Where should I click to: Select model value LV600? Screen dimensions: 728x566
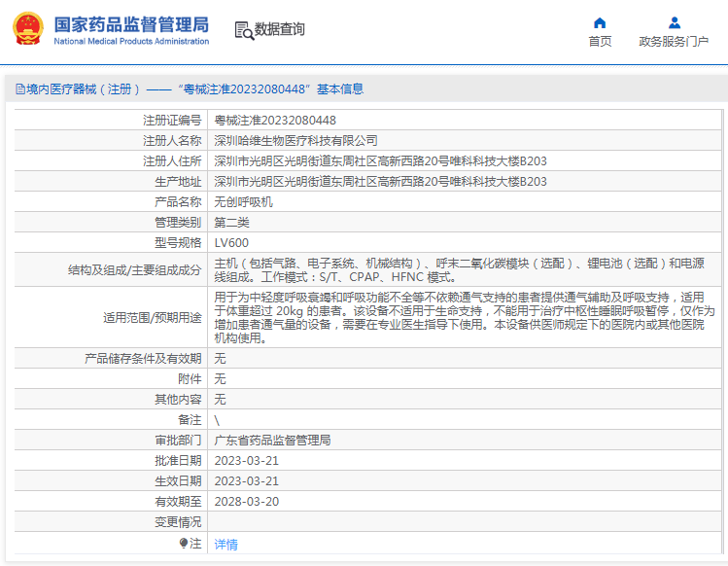(231, 243)
